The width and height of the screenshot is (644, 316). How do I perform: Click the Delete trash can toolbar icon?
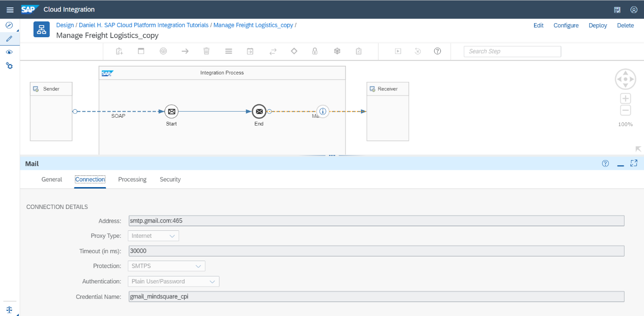point(206,51)
